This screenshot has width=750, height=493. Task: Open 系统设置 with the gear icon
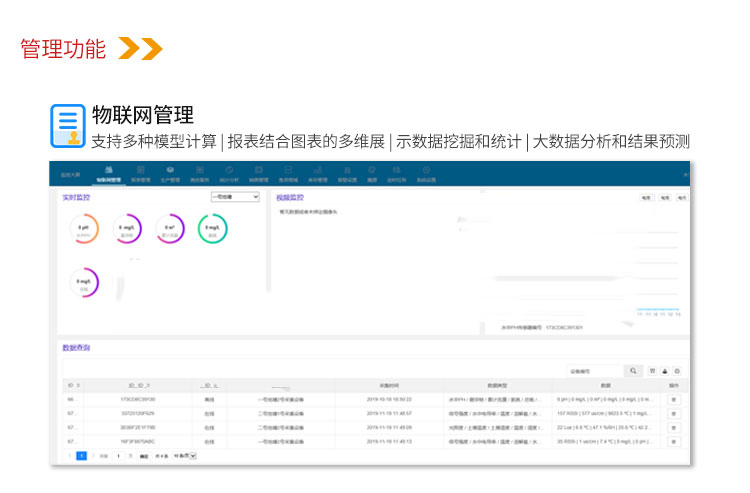click(426, 175)
